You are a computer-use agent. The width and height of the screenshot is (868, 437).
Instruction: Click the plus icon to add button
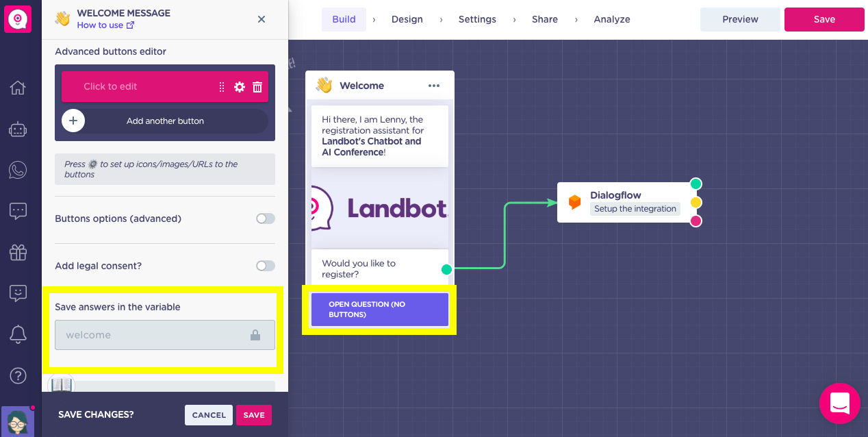tap(73, 121)
